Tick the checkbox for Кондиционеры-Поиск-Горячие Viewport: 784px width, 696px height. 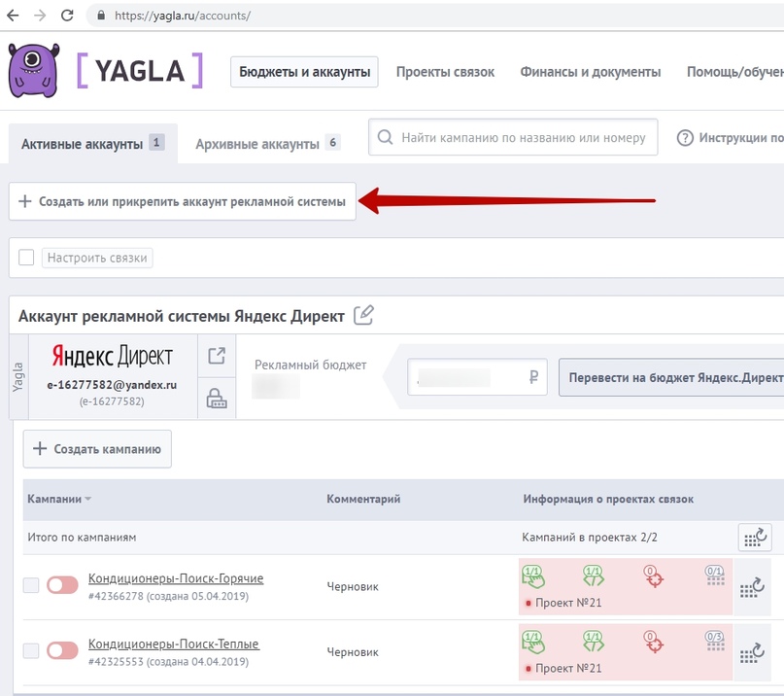[x=31, y=585]
